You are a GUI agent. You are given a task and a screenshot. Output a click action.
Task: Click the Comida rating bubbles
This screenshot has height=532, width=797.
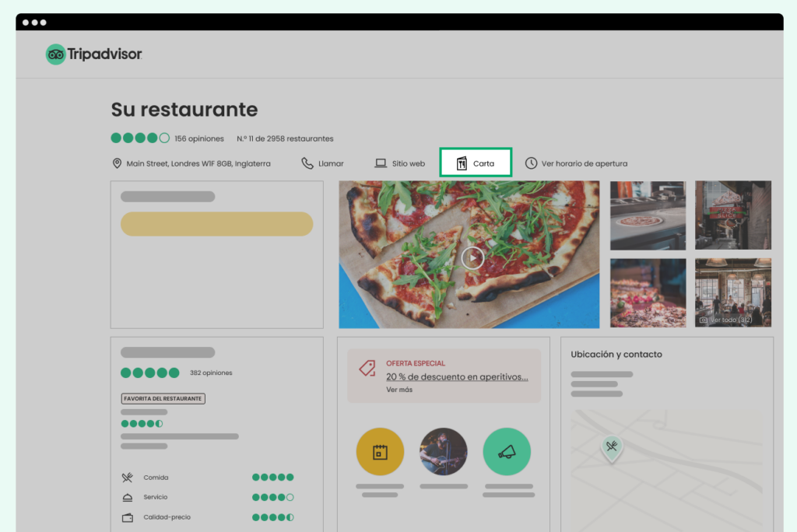273,477
